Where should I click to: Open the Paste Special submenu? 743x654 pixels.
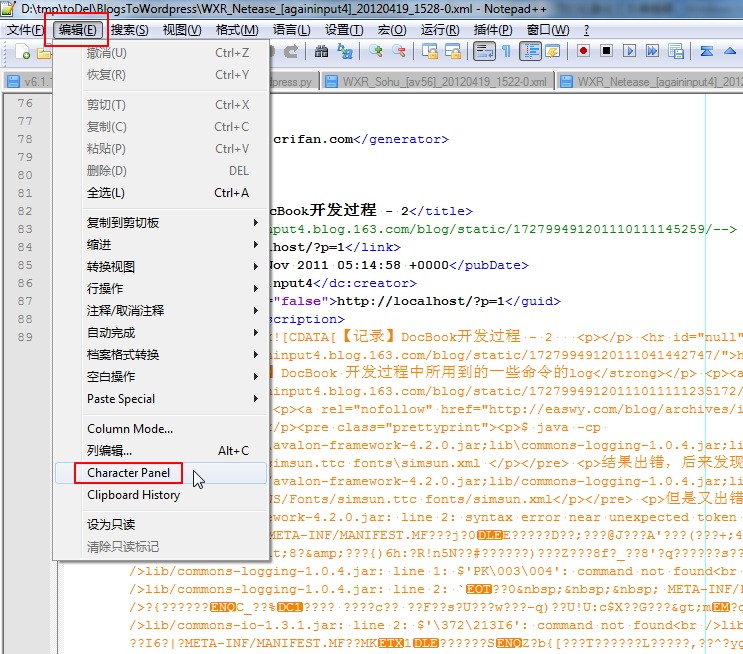pyautogui.click(x=170, y=399)
